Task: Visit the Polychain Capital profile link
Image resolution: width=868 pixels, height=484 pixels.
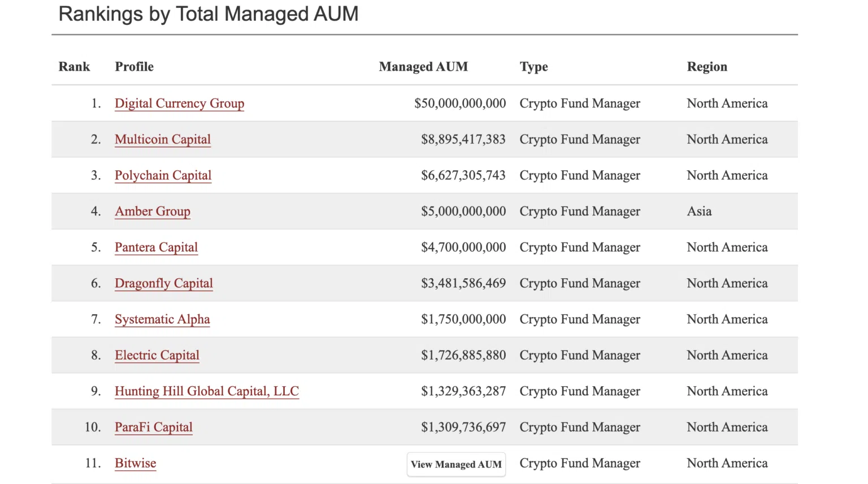Action: (x=163, y=175)
